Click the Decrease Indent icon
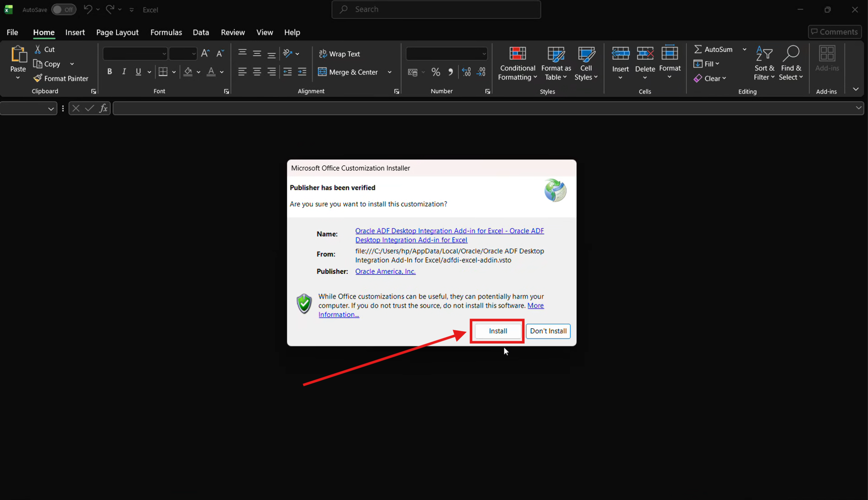 click(287, 72)
